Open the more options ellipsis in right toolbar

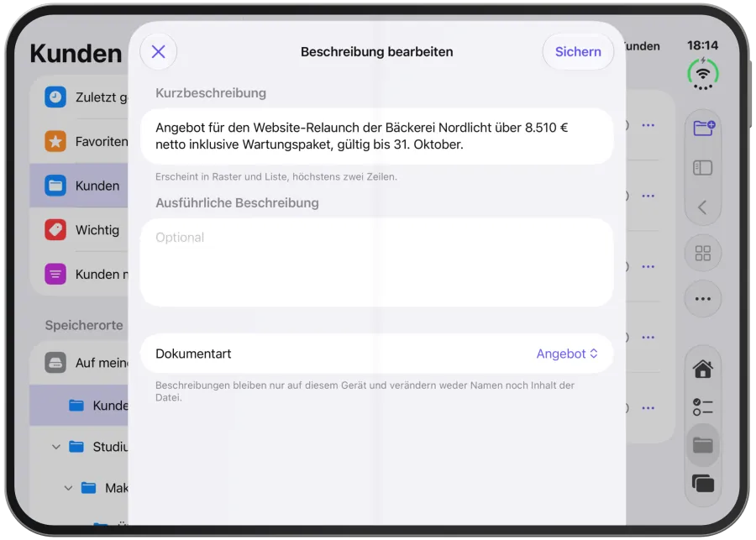[x=703, y=298]
